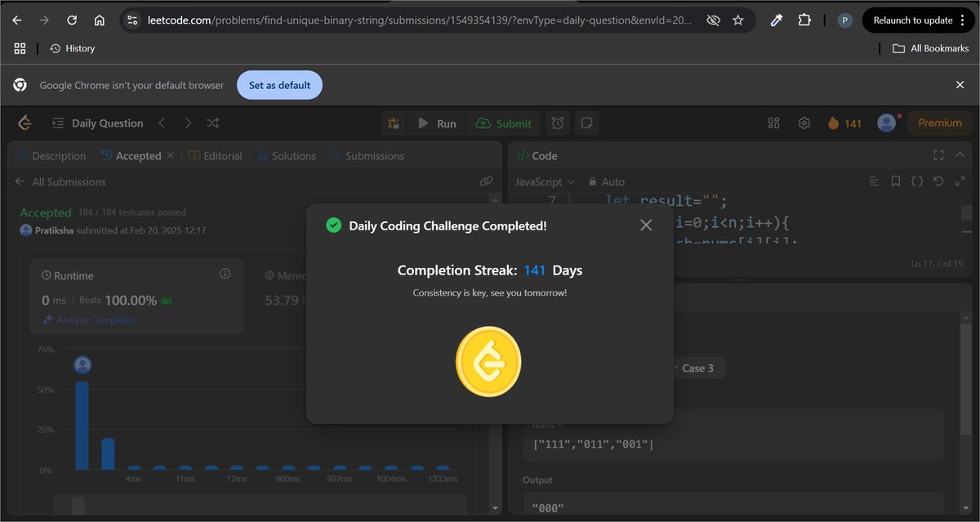Click the nums input value field
Viewport: 980px width, 522px height.
[733, 435]
